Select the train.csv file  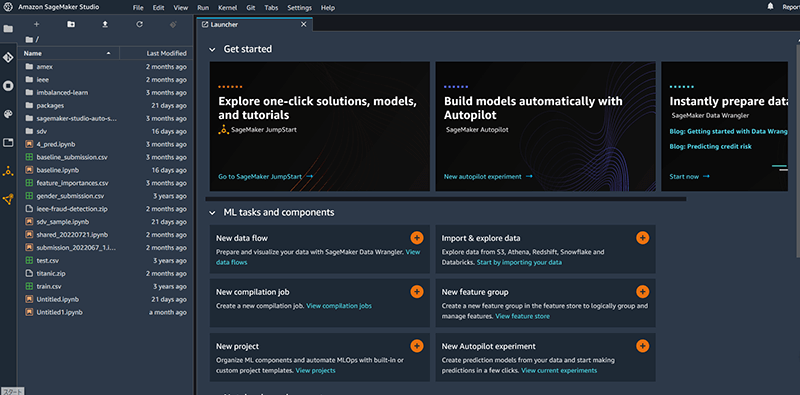point(106,287)
